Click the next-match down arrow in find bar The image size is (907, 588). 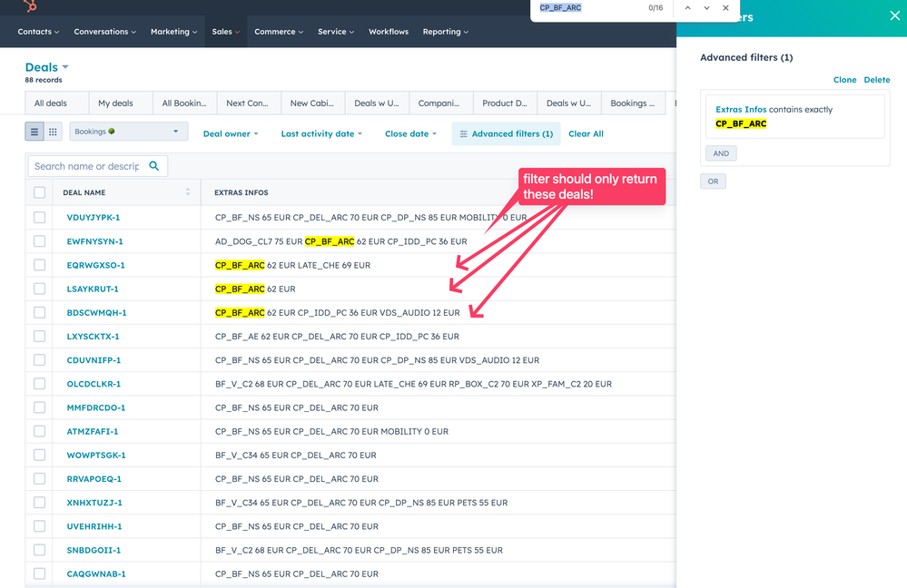pos(705,7)
